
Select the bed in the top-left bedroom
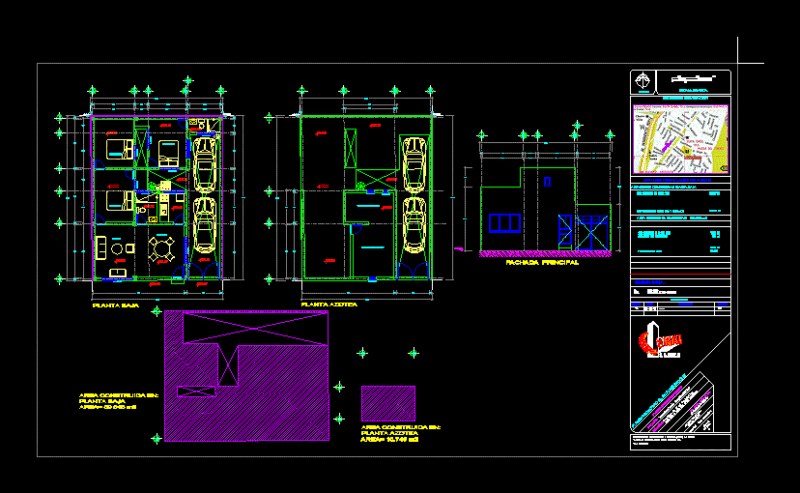tap(119, 149)
